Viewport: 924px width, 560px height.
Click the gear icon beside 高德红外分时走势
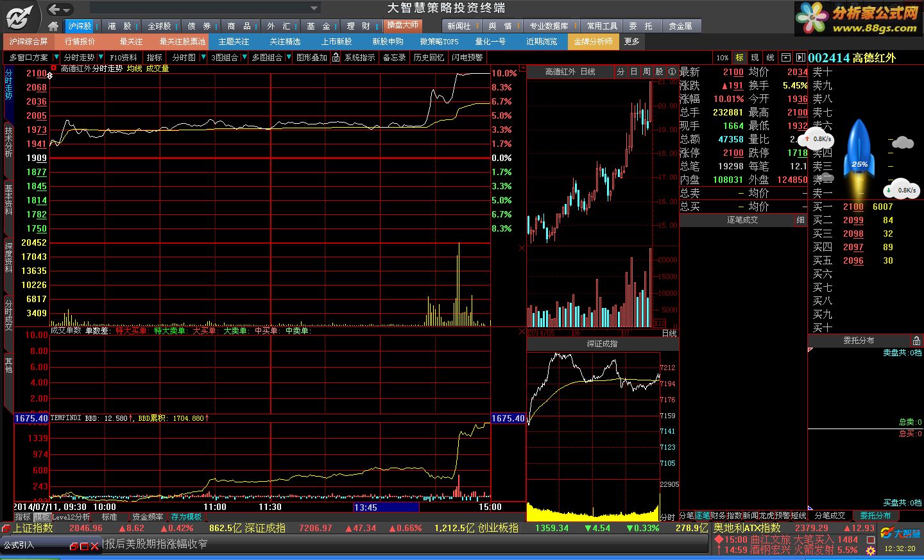[54, 67]
